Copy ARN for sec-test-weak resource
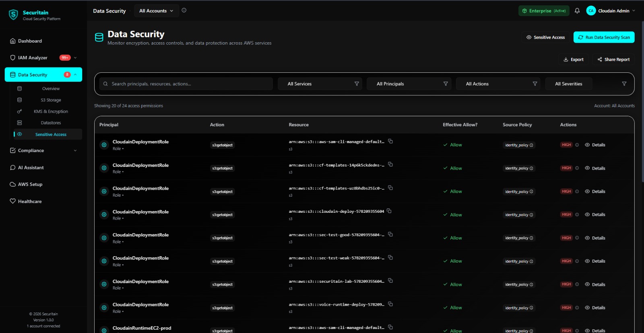 coord(390,257)
